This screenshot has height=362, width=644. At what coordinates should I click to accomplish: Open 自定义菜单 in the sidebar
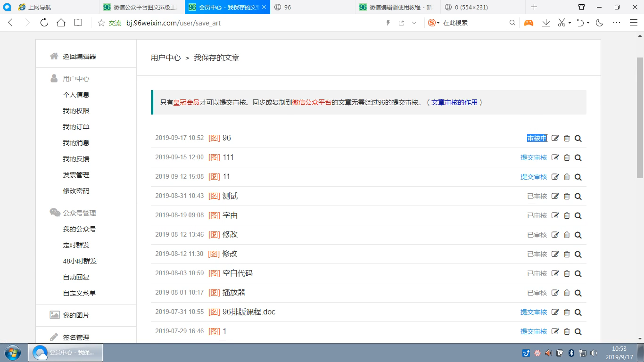point(79,293)
